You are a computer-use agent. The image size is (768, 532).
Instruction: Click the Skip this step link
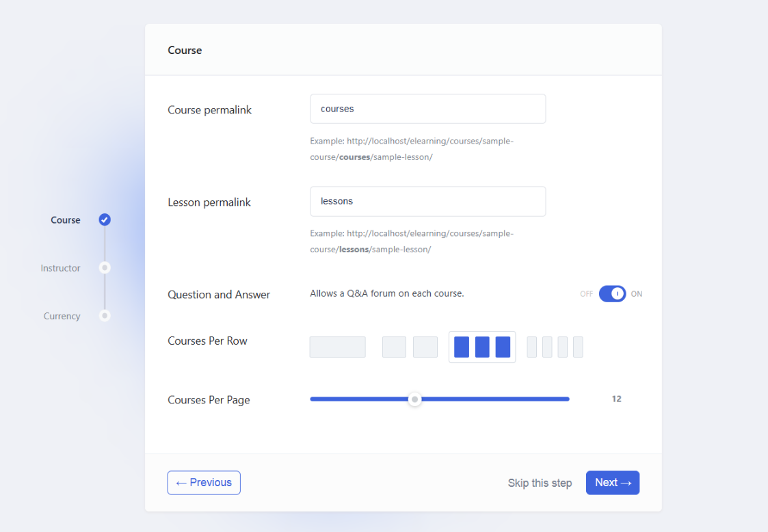click(540, 483)
